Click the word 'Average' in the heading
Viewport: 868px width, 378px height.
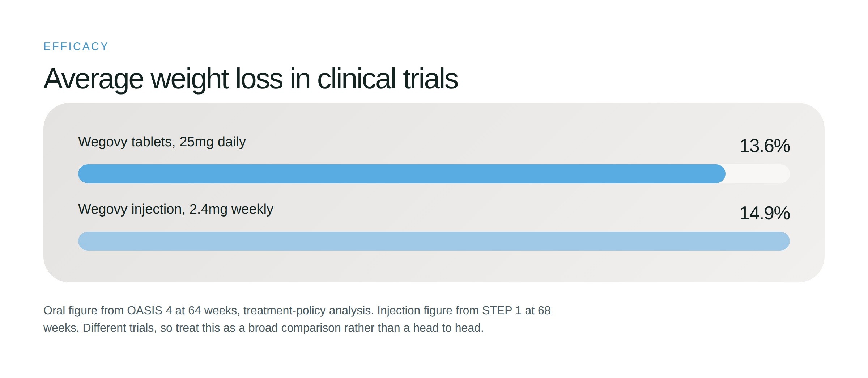click(x=93, y=79)
